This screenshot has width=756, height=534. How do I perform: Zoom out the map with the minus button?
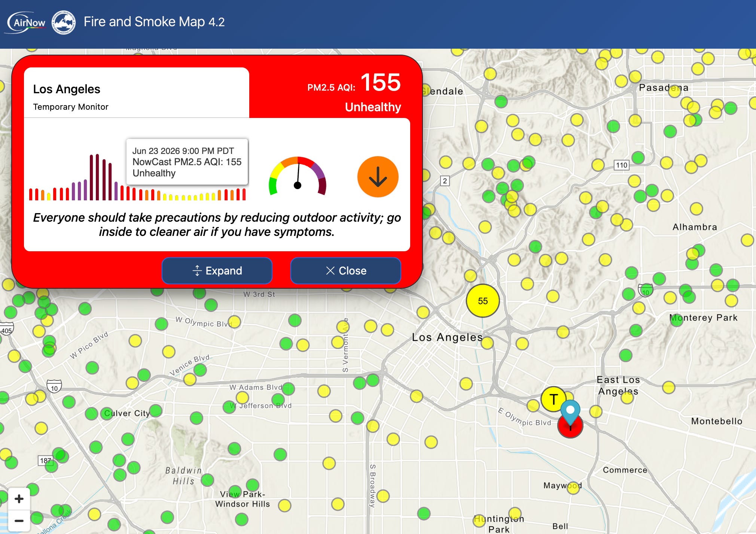[19, 521]
